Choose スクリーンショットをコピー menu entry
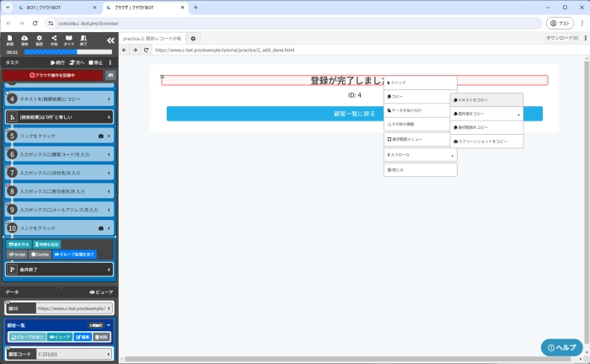The height and width of the screenshot is (364, 590). (486, 141)
